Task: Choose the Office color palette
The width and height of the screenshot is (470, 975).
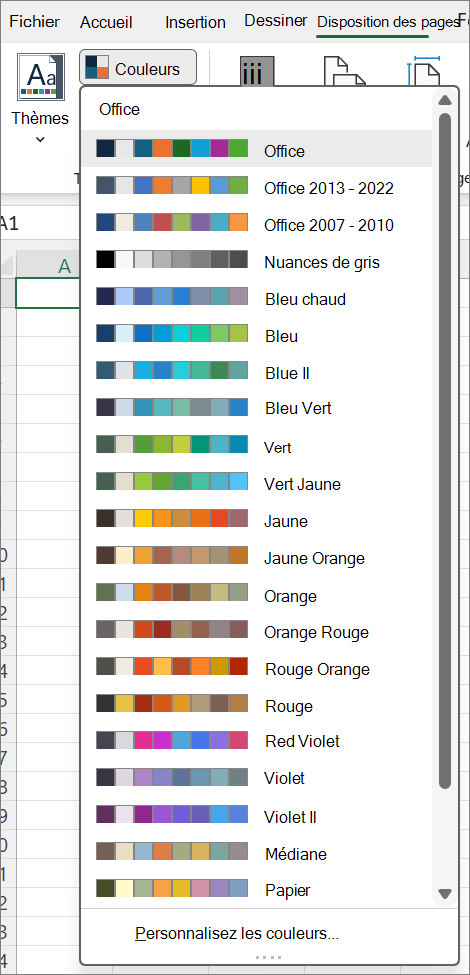Action: point(257,150)
